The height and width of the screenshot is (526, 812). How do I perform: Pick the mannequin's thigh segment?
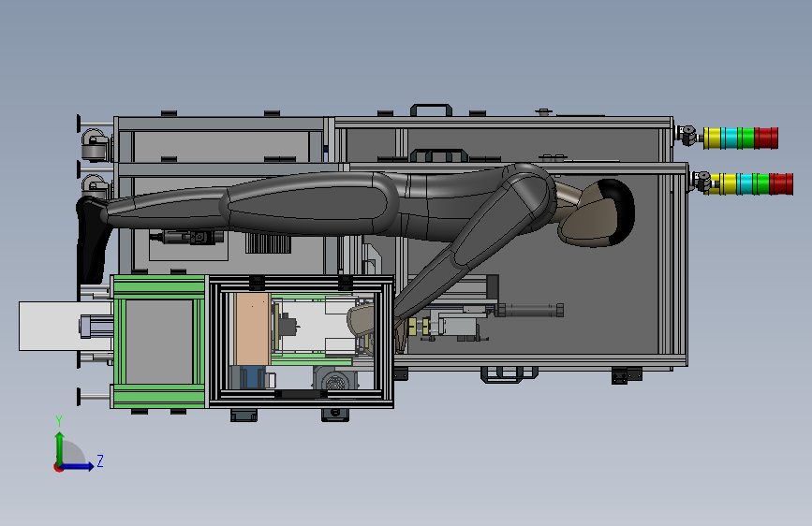308,204
